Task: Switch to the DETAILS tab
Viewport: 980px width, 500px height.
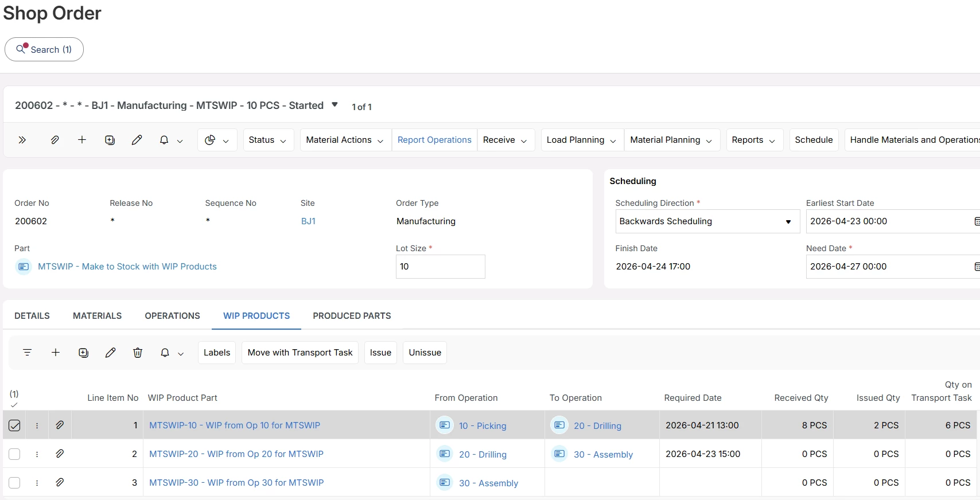Action: (32, 316)
